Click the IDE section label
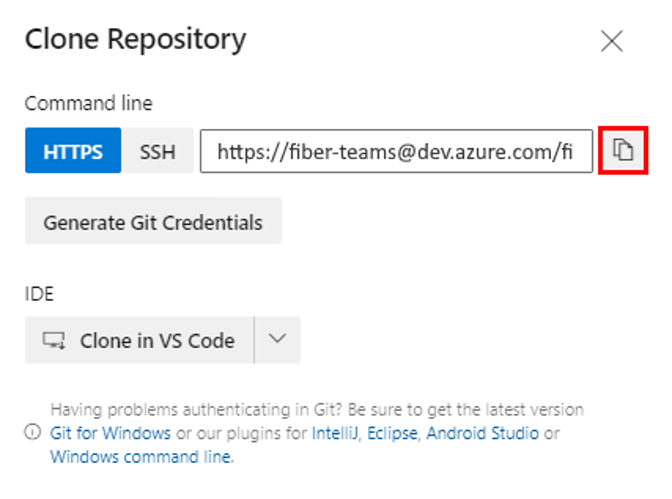 [x=39, y=293]
